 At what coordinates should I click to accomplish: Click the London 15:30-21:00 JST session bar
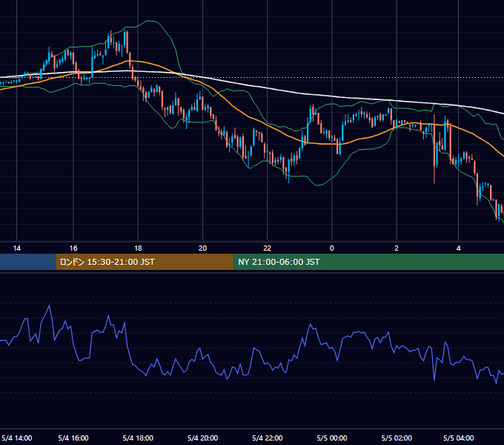[145, 262]
